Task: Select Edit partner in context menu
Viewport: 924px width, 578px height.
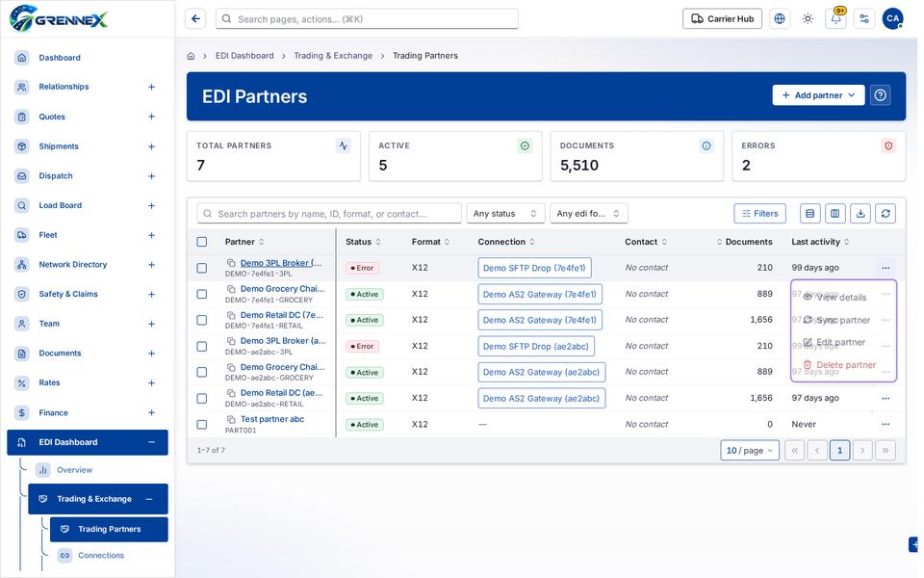Action: (843, 342)
